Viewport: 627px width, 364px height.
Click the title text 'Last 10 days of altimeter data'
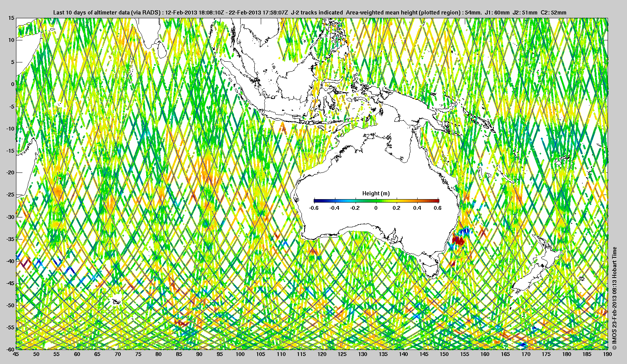91,13
